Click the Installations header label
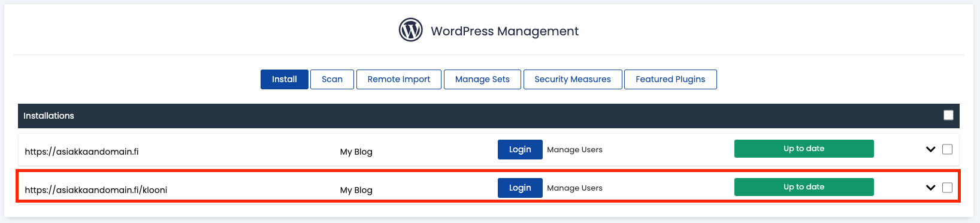 (x=49, y=116)
